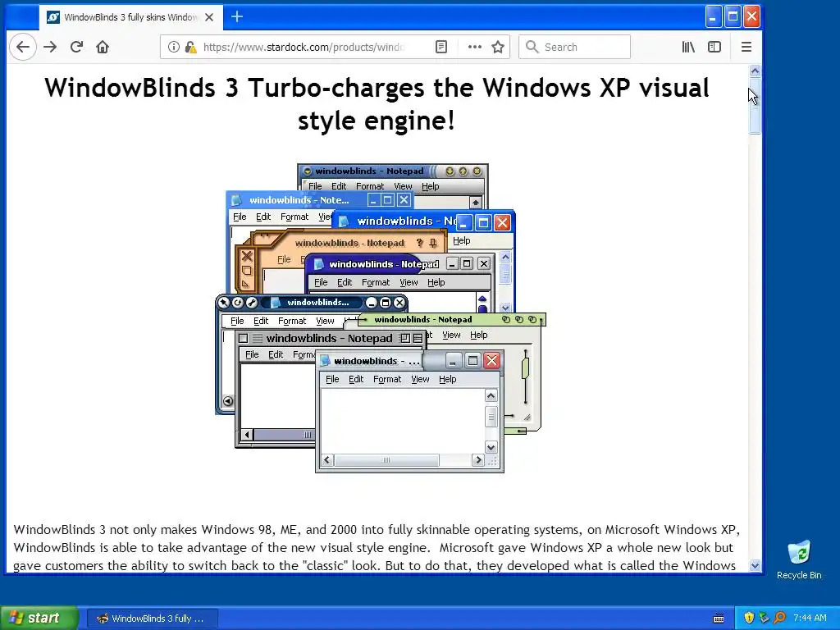Open the Firefox hamburger menu
This screenshot has width=840, height=630.
(746, 47)
